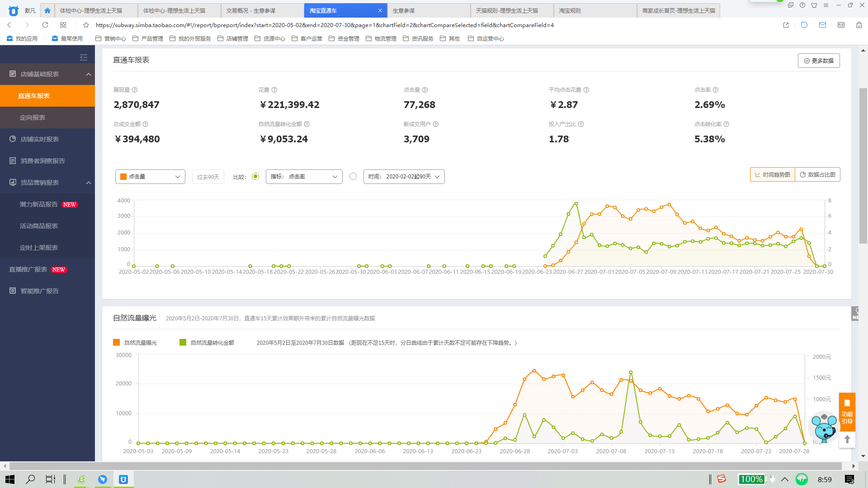Image resolution: width=868 pixels, height=488 pixels.
Task: Switch to 数据占比图 chart view
Action: click(817, 174)
